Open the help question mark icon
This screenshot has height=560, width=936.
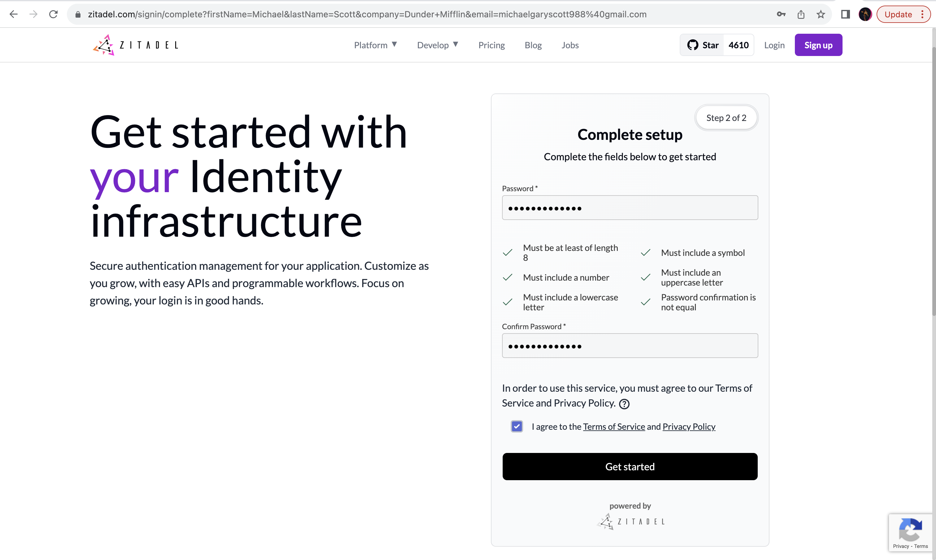[x=624, y=404]
